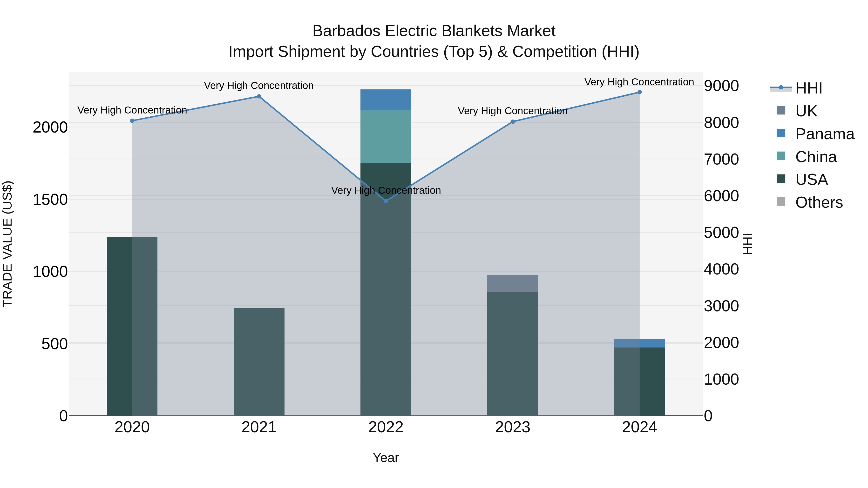Toggle the HHI legend entry
The width and height of the screenshot is (868, 488).
796,88
